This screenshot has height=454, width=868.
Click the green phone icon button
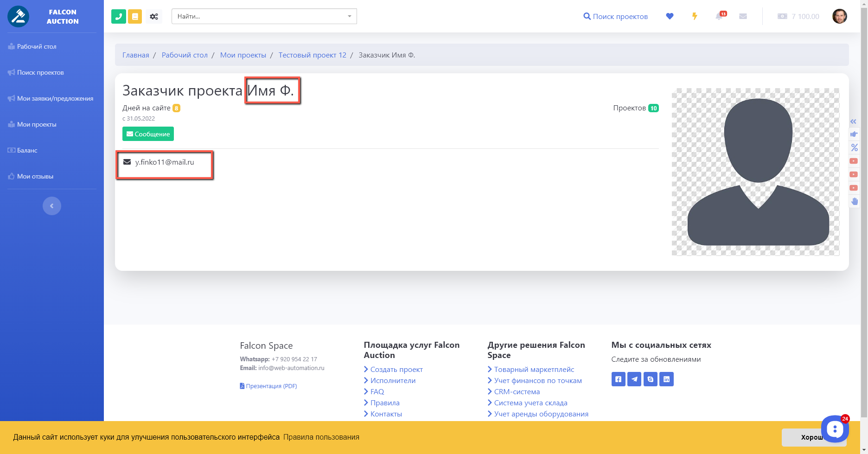coord(119,16)
